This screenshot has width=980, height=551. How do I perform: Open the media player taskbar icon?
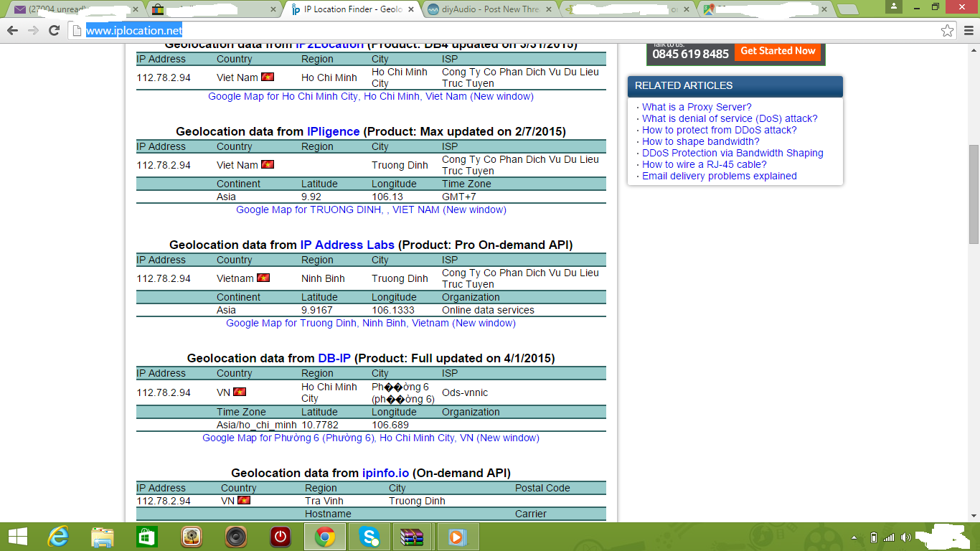click(457, 537)
